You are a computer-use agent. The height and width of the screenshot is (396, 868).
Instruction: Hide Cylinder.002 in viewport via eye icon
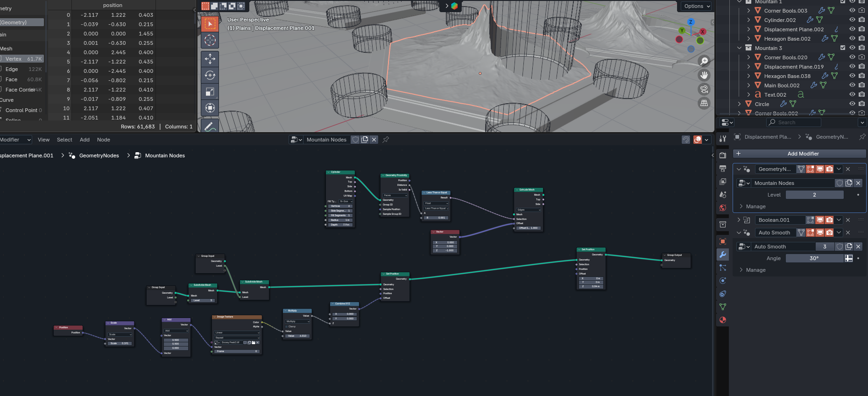[852, 20]
